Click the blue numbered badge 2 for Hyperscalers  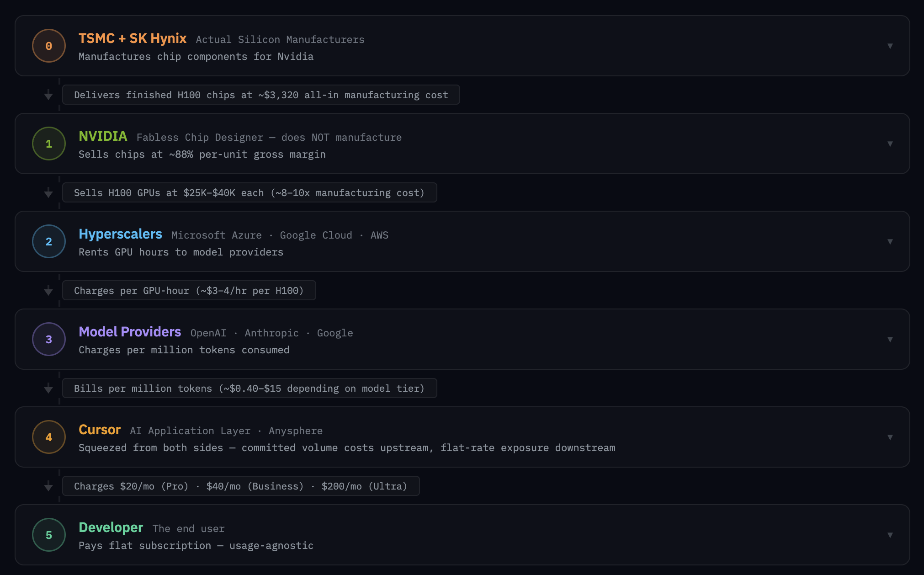pos(48,241)
